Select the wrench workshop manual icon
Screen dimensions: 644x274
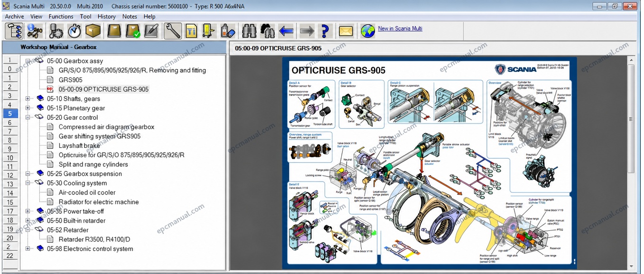[x=173, y=31]
